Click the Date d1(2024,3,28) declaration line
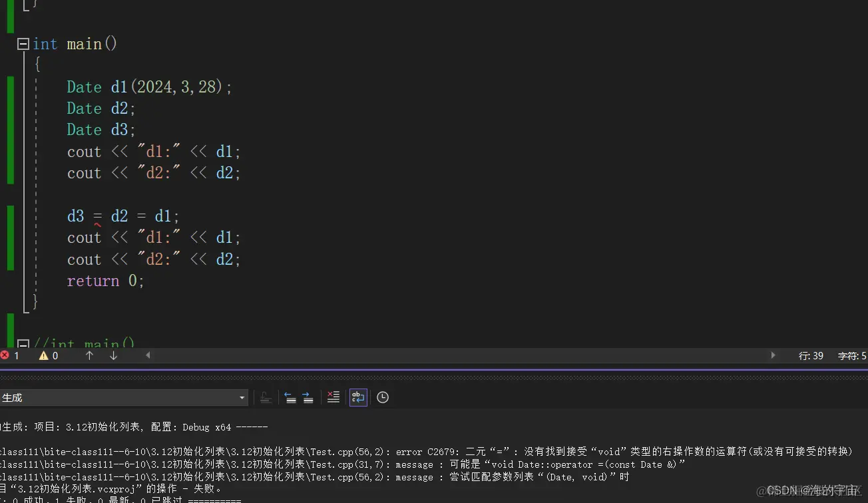The height and width of the screenshot is (503, 868). 150,87
